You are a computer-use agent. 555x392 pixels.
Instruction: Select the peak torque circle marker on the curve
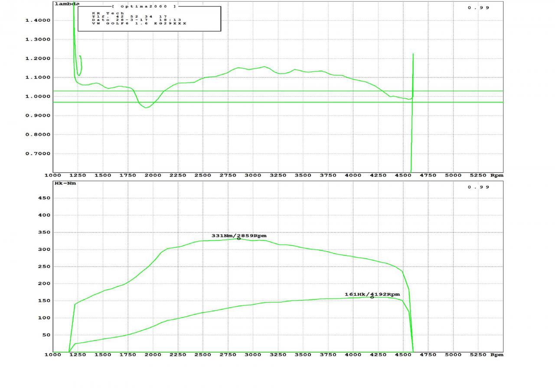239,239
